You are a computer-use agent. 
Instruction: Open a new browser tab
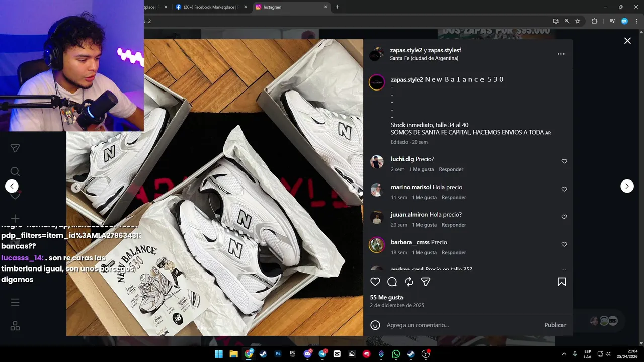tap(337, 7)
